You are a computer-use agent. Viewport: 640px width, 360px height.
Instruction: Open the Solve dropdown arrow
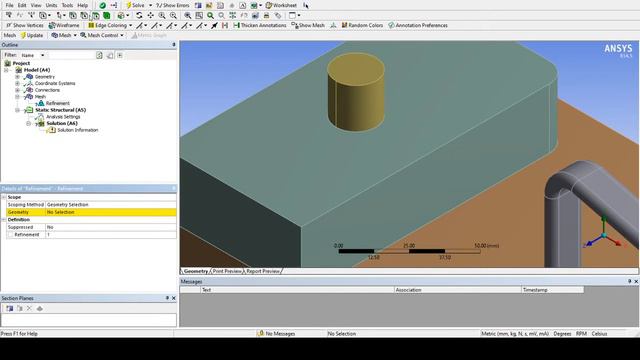pos(150,5)
